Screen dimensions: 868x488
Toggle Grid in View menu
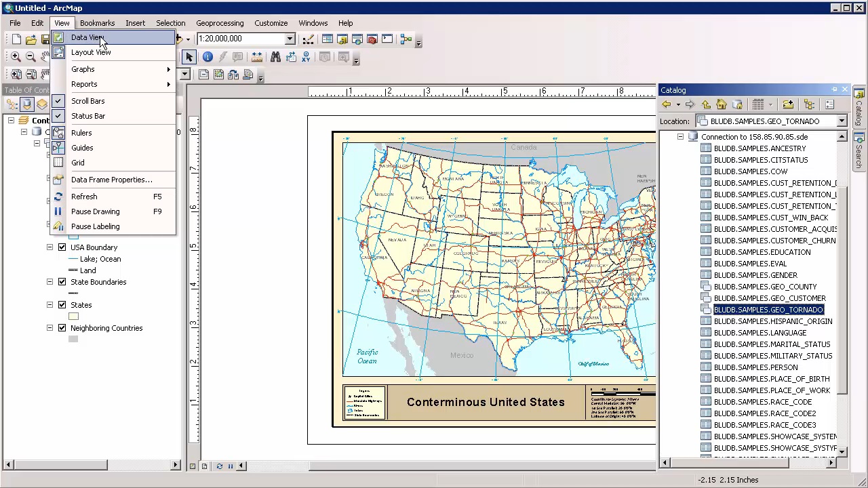113,163
